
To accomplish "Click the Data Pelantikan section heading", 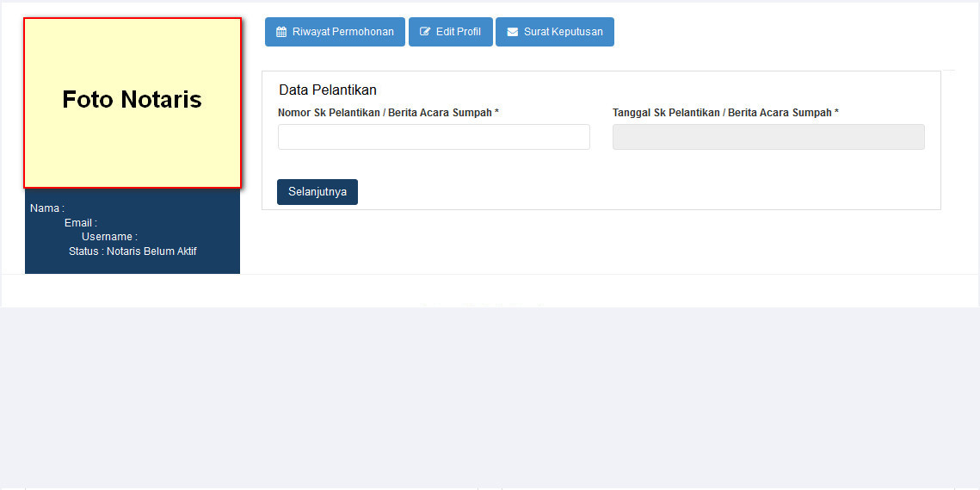I will [328, 90].
